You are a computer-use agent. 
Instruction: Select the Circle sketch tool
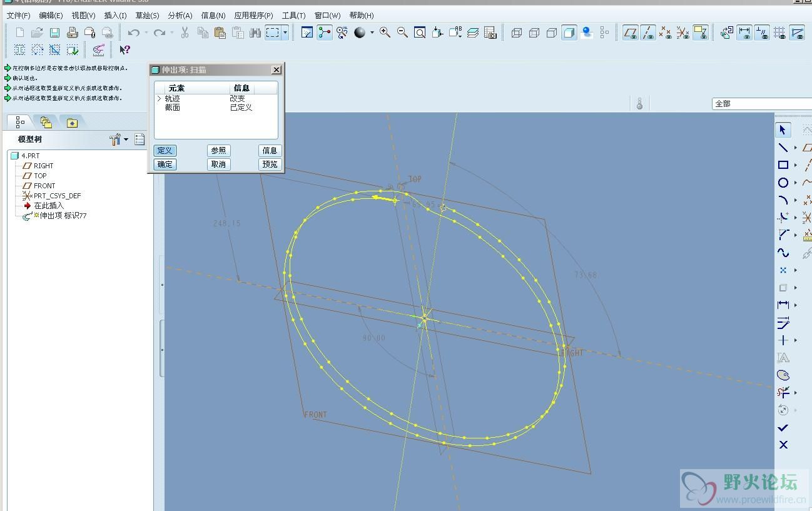(783, 183)
